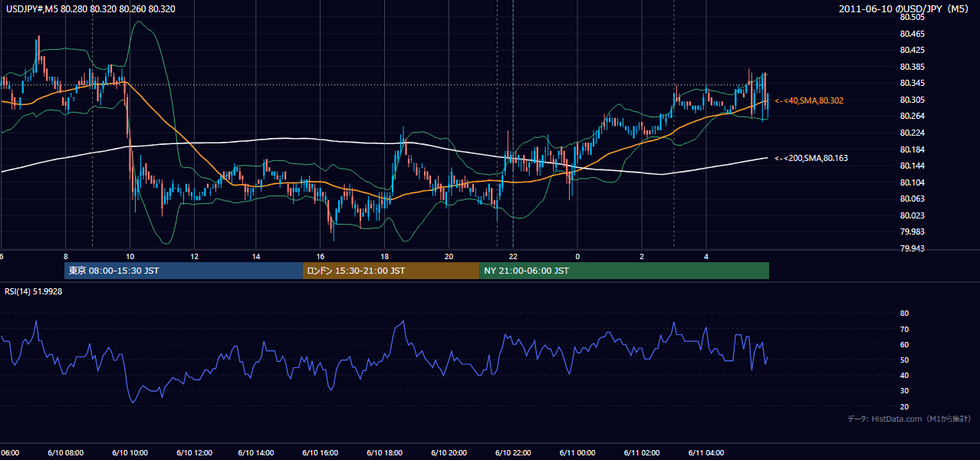980x460 pixels.
Task: Click the 6/10 10:00 time axis label
Action: (x=130, y=453)
